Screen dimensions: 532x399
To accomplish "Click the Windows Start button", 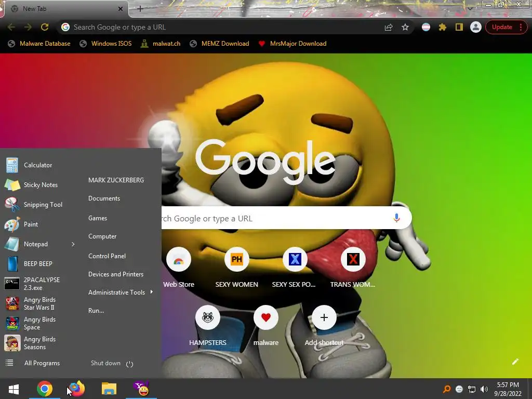I will 14,389.
